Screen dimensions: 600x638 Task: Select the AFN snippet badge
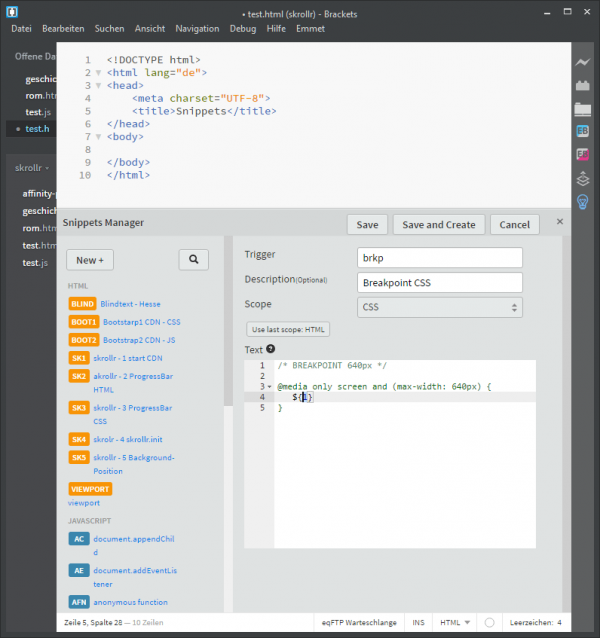(79, 602)
